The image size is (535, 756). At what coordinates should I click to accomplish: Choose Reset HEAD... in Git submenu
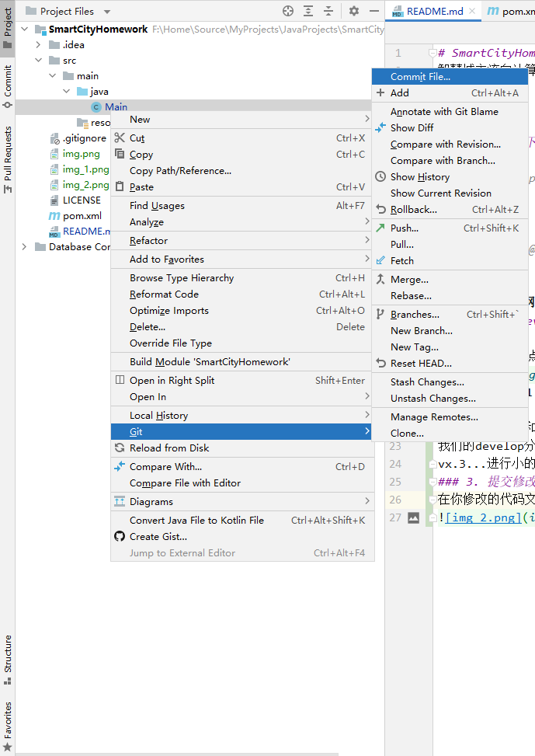(450, 364)
